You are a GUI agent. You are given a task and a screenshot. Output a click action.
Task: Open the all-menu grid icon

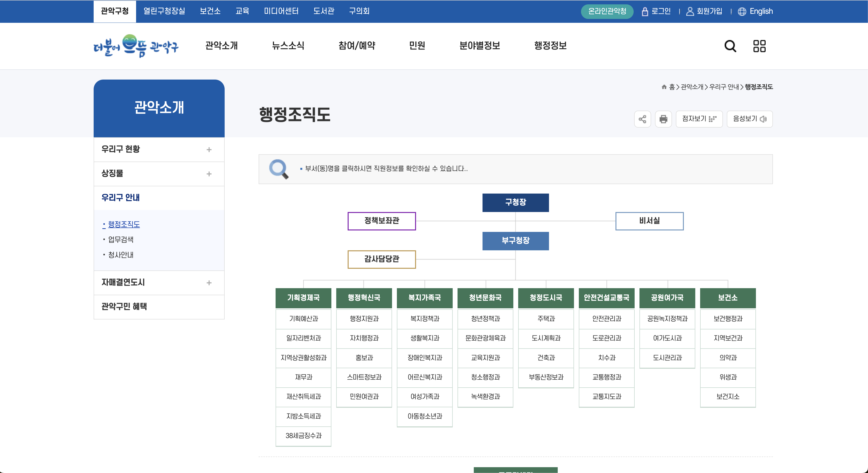click(x=759, y=46)
